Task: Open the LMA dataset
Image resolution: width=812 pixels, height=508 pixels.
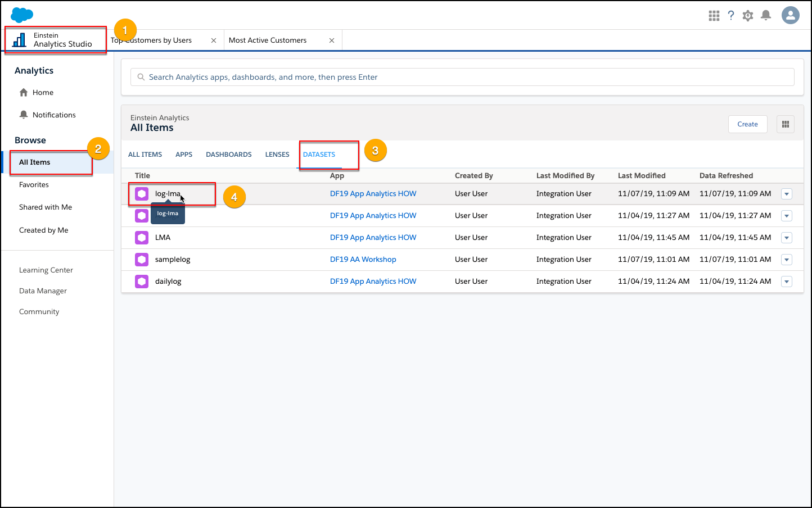Action: point(163,238)
